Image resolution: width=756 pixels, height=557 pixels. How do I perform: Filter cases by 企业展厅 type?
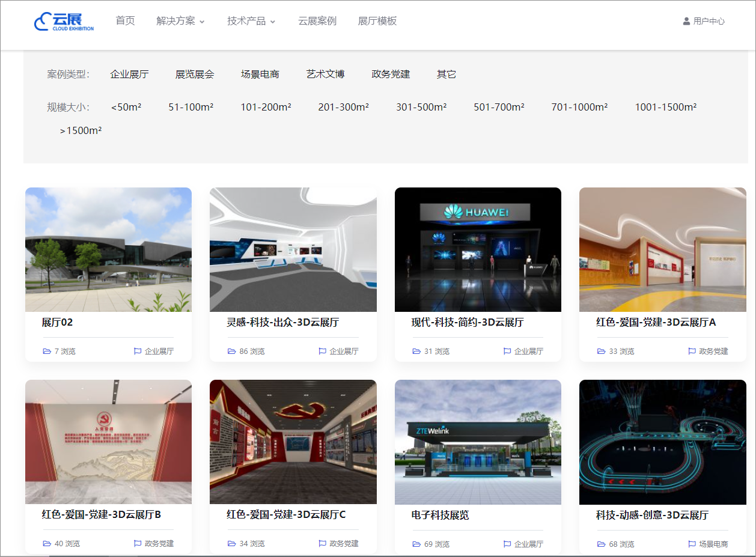129,75
